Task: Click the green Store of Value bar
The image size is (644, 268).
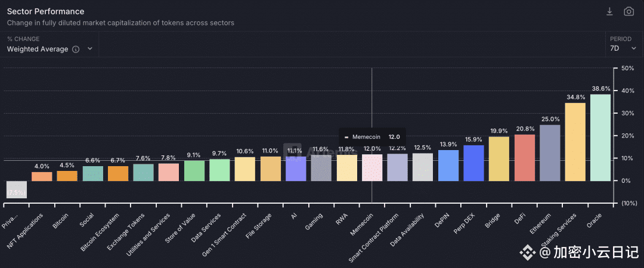Action: 194,171
